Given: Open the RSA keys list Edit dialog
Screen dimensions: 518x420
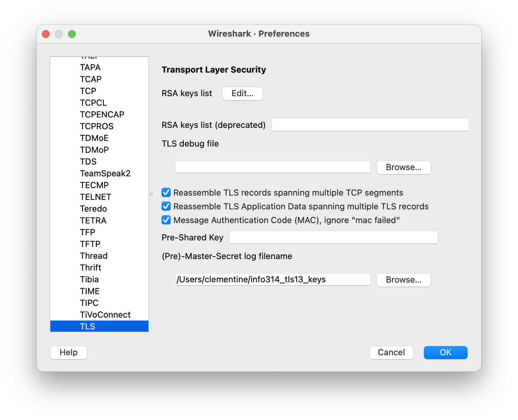Looking at the screenshot, I should coord(242,94).
